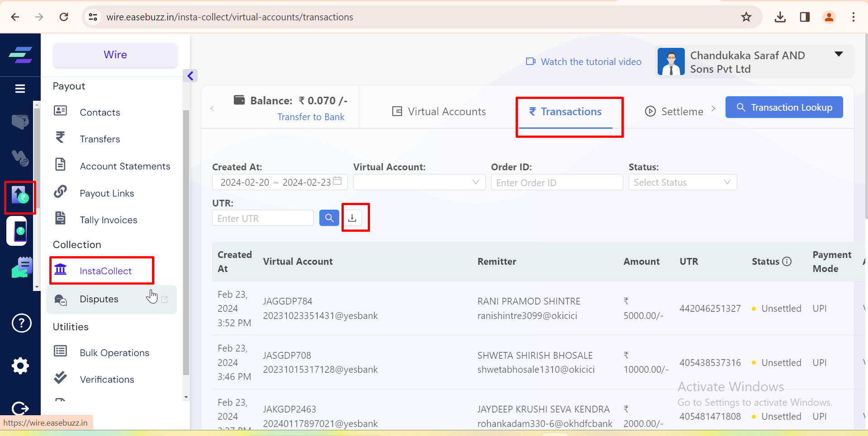The width and height of the screenshot is (868, 436).
Task: Click the logout icon in sidebar
Action: pyautogui.click(x=20, y=408)
